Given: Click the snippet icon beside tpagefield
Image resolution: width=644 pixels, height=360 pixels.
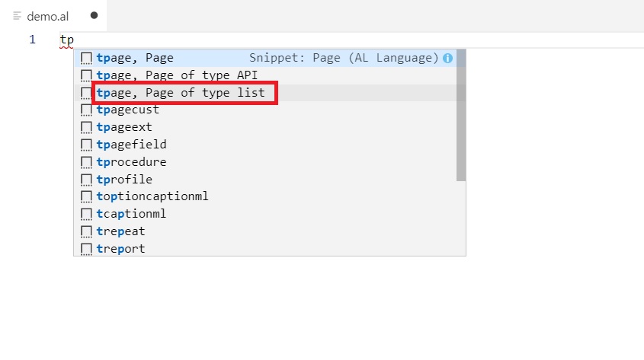Looking at the screenshot, I should [x=86, y=145].
